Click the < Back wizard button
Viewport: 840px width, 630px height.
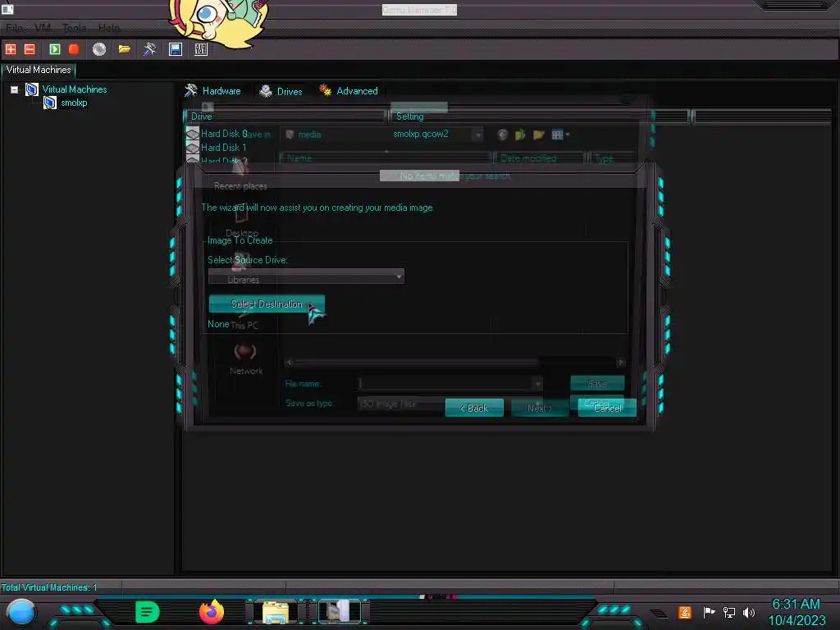(474, 409)
